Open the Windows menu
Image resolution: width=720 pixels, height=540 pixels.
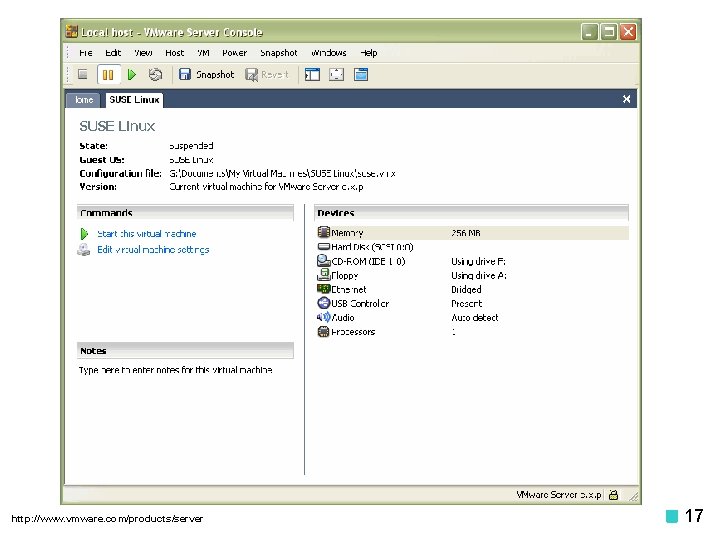[329, 53]
